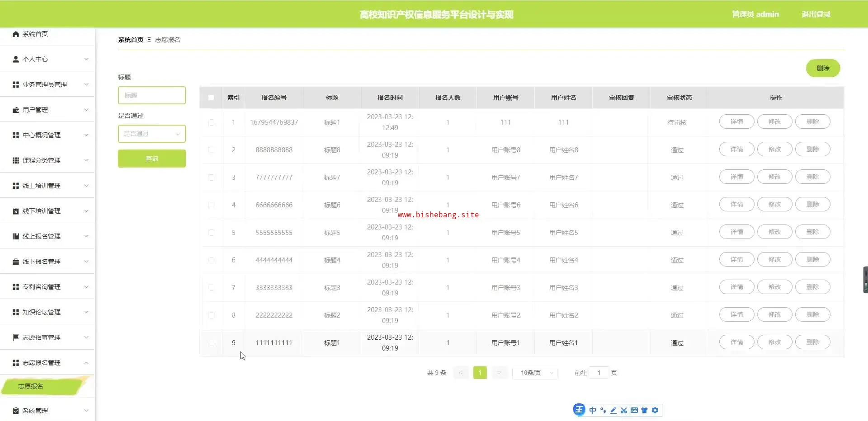868x421 pixels.
Task: Go to the previous page arrow
Action: (x=461, y=373)
